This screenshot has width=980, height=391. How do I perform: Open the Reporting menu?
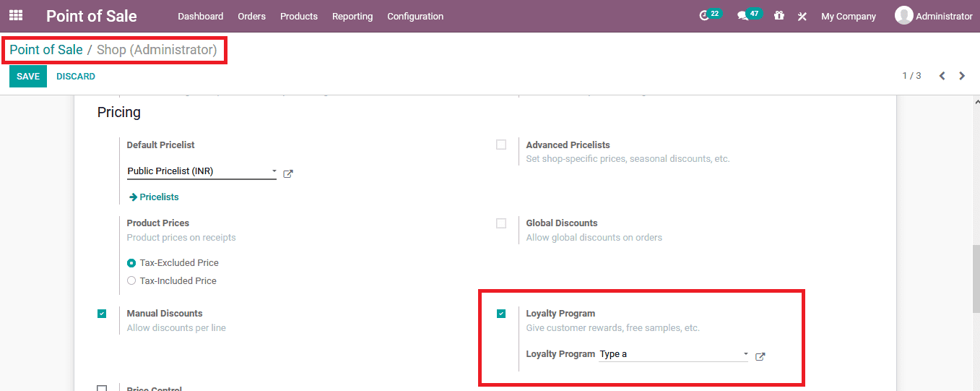pyautogui.click(x=352, y=16)
